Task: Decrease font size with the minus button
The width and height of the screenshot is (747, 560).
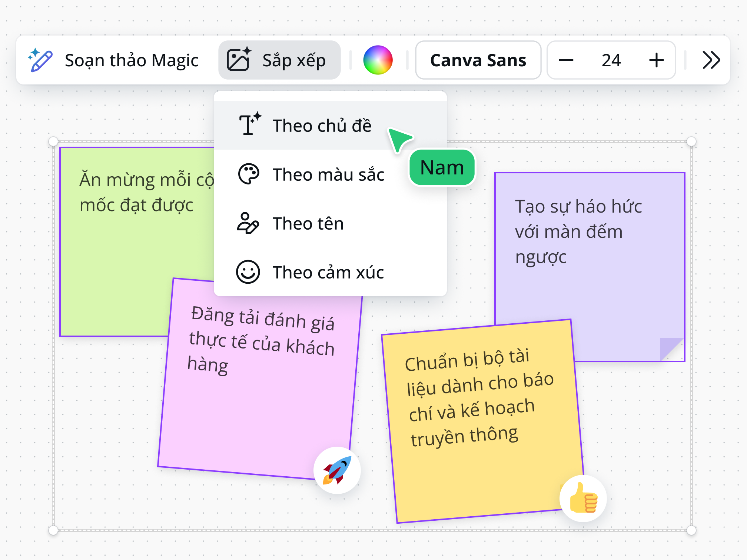Action: [x=567, y=60]
